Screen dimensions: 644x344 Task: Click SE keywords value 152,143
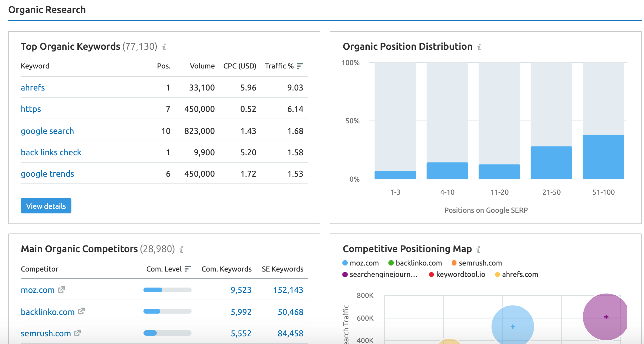(x=288, y=290)
